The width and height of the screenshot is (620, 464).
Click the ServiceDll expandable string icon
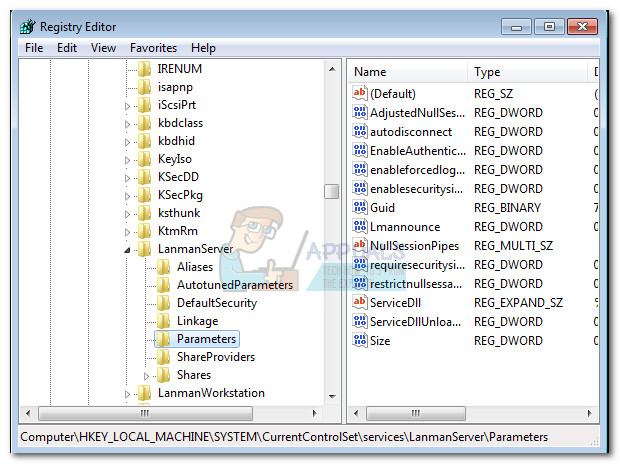pos(360,302)
